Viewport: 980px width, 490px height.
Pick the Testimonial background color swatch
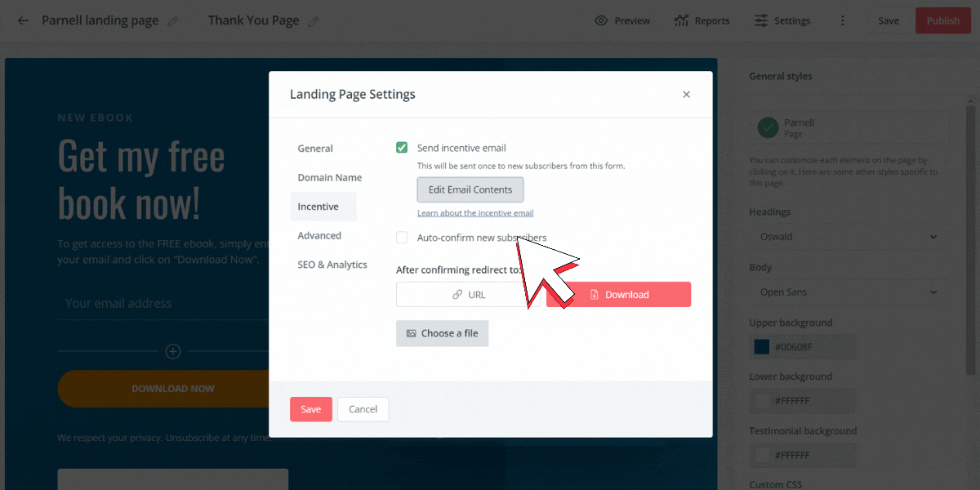pyautogui.click(x=763, y=455)
